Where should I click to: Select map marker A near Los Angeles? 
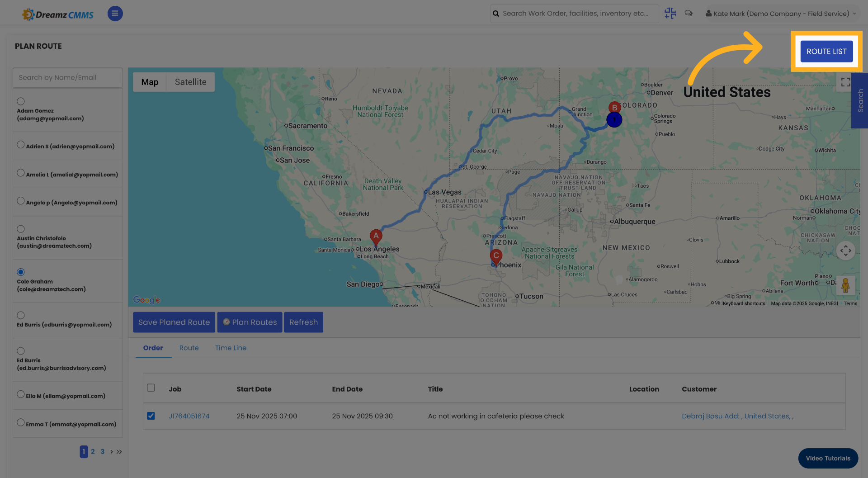(376, 236)
